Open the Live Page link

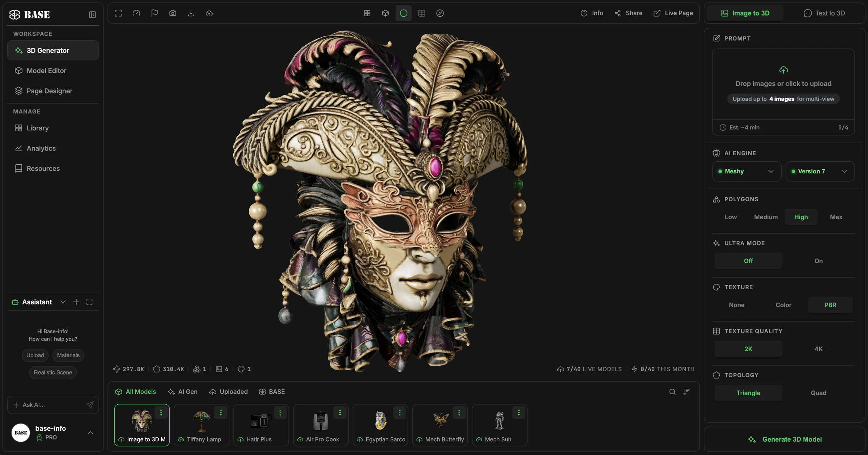(x=673, y=13)
